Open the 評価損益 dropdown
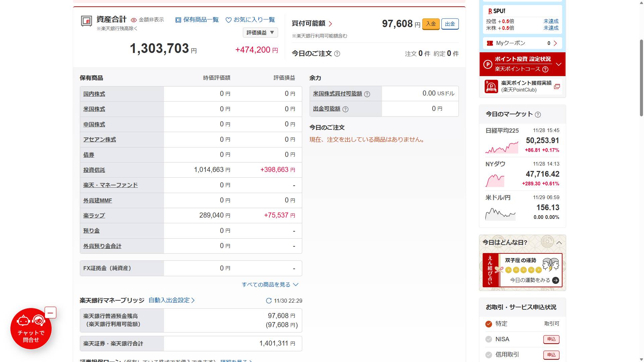 (x=260, y=33)
